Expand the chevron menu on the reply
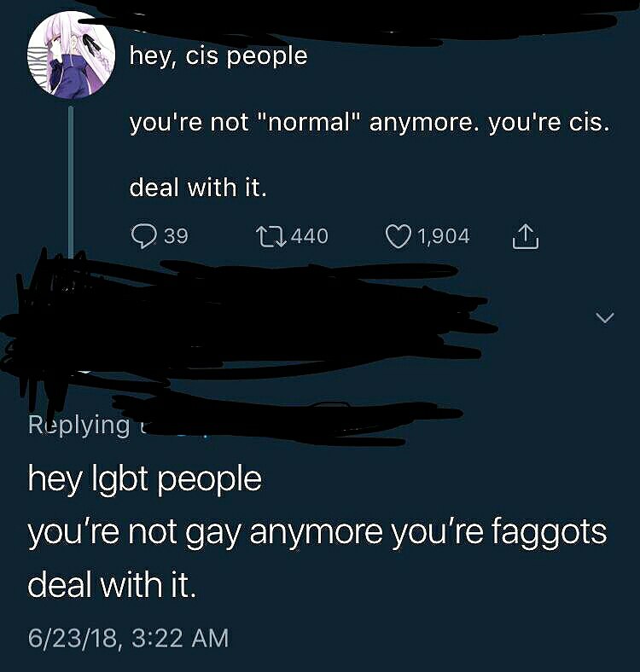 coord(605,317)
